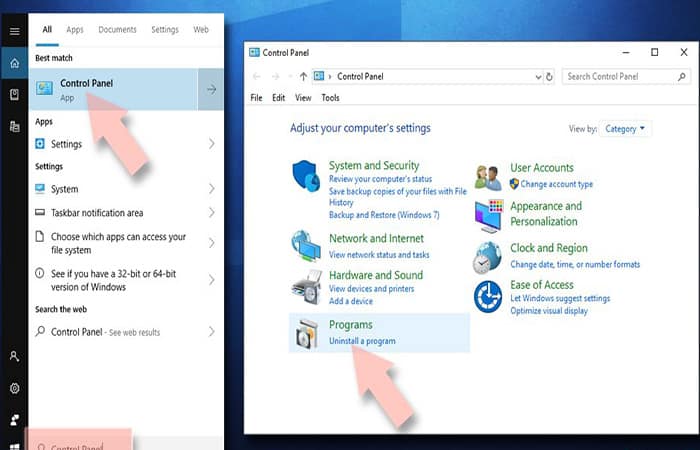The height and width of the screenshot is (450, 700).
Task: Open the View by Category dropdown
Action: tap(625, 129)
